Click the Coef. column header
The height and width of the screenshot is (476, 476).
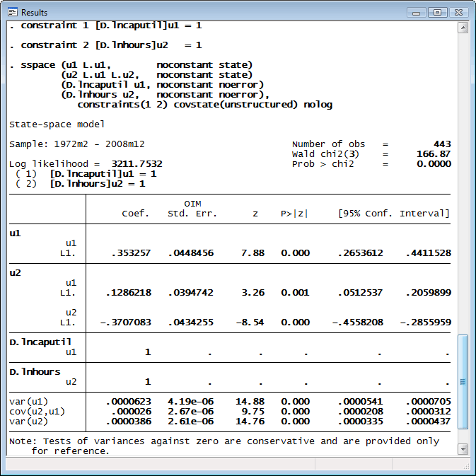coord(135,214)
